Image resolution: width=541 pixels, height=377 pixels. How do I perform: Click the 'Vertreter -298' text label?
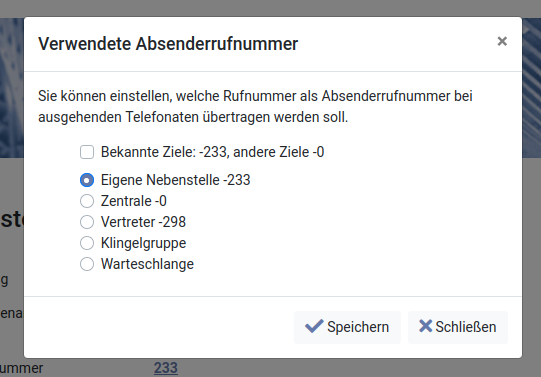[x=143, y=222]
